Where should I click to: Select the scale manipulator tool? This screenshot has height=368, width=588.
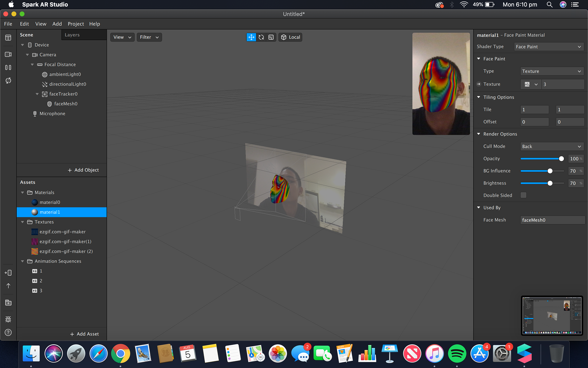pos(271,37)
